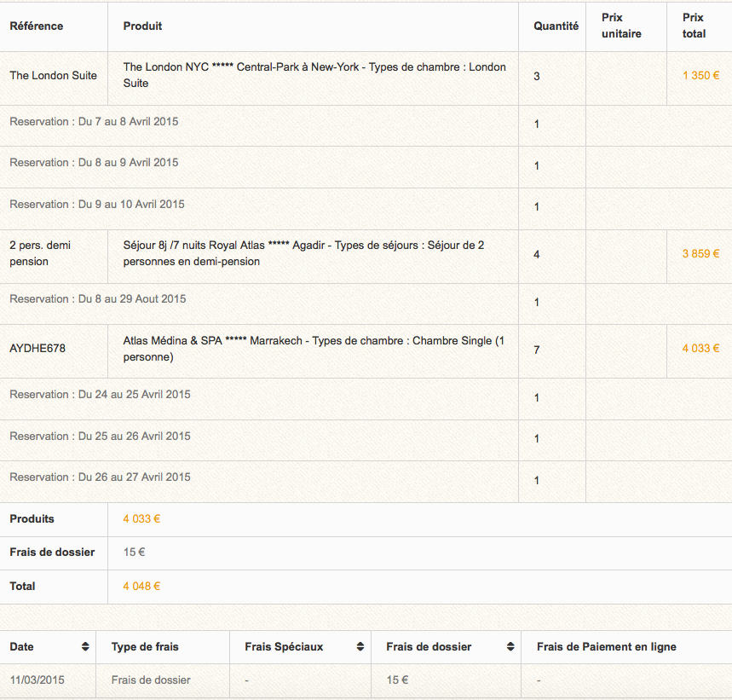Select Atlas Médina & SPA Marrakech product
This screenshot has width=732, height=700.
(314, 349)
